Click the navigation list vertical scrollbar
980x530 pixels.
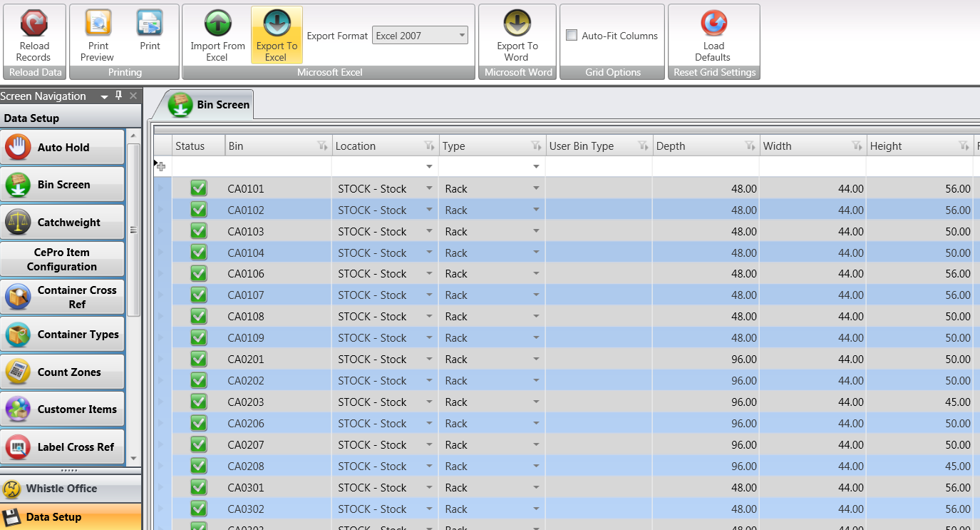[x=133, y=230]
